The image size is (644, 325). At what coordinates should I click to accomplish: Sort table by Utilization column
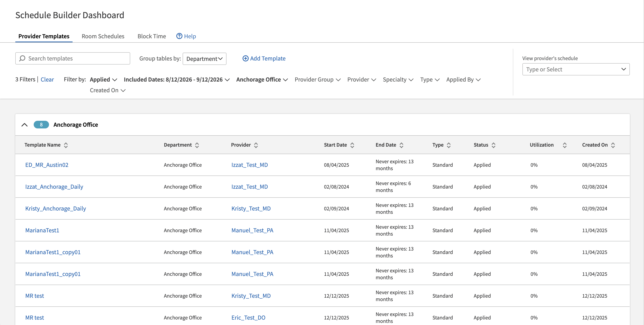565,145
